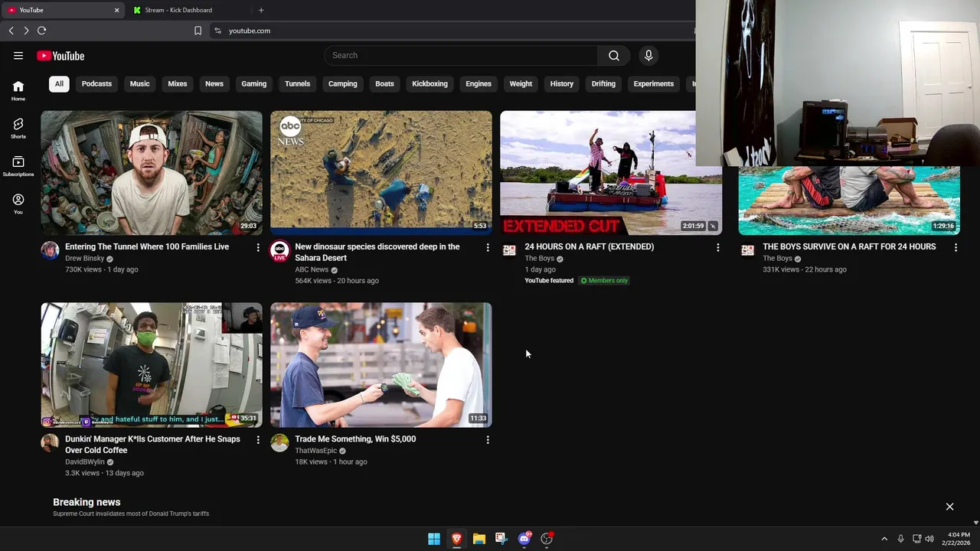Open Supreme Court tariffs breaking news text

131,514
